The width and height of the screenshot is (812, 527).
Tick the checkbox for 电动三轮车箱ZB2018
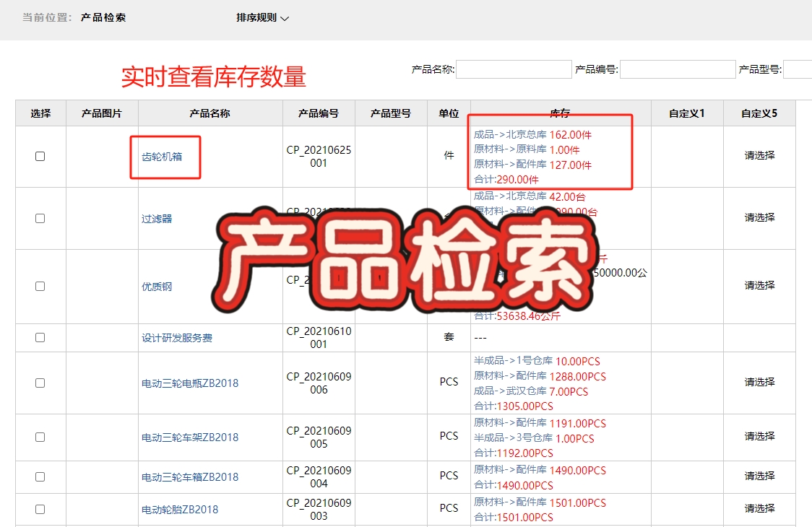(40, 476)
